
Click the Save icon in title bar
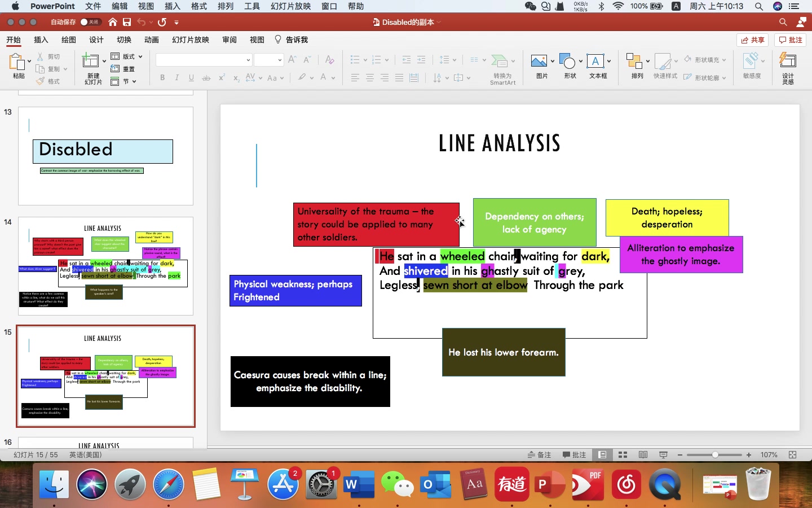pyautogui.click(x=127, y=22)
